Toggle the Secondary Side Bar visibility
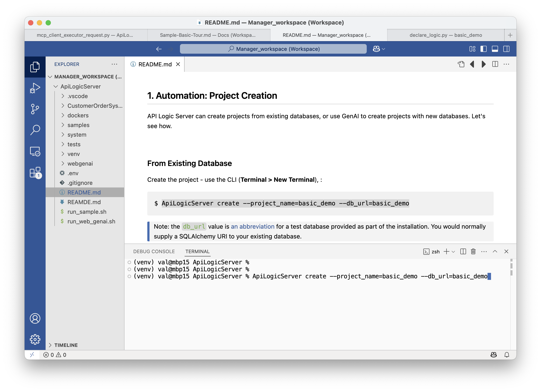 pyautogui.click(x=506, y=49)
